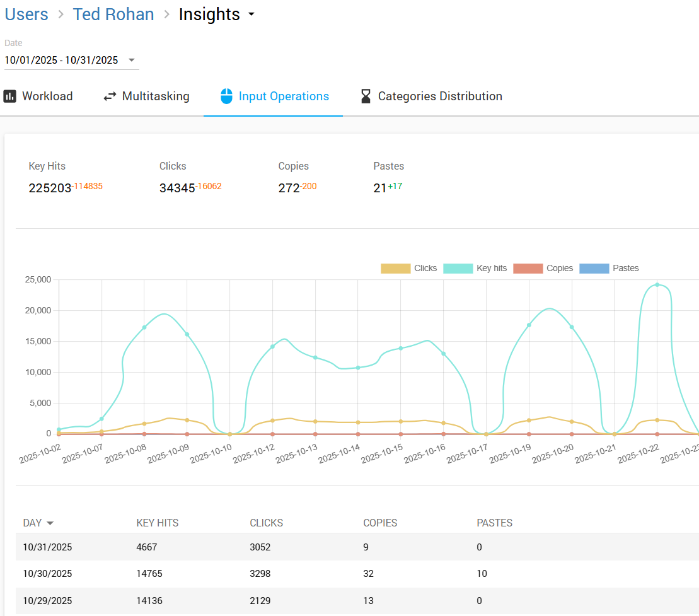
Task: Go to Users breadcrumb link
Action: tap(26, 15)
